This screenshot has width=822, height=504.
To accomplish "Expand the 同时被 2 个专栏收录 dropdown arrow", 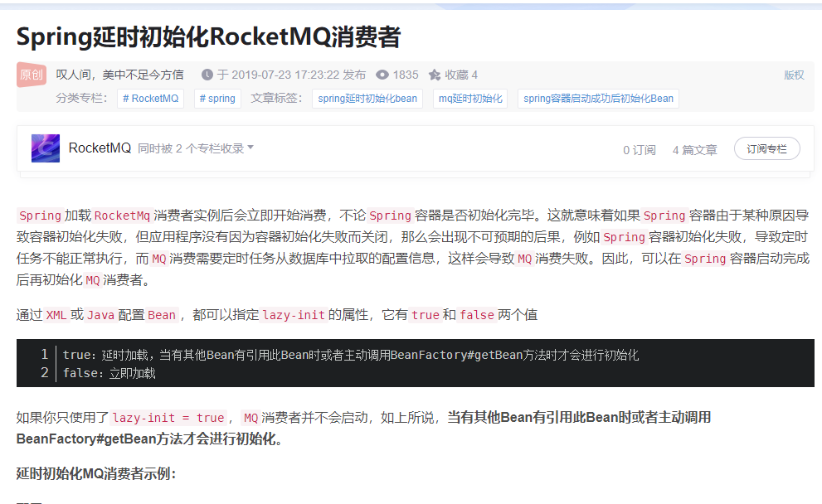I will coord(250,148).
